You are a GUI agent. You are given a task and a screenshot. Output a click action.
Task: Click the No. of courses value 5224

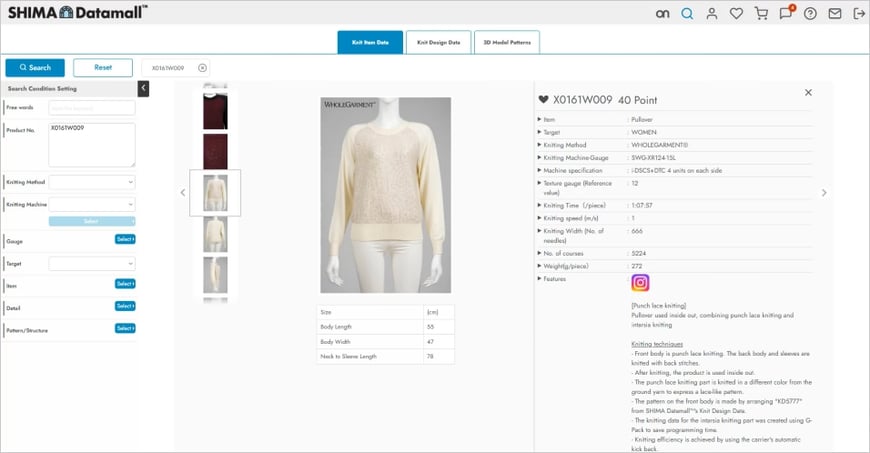tap(639, 253)
